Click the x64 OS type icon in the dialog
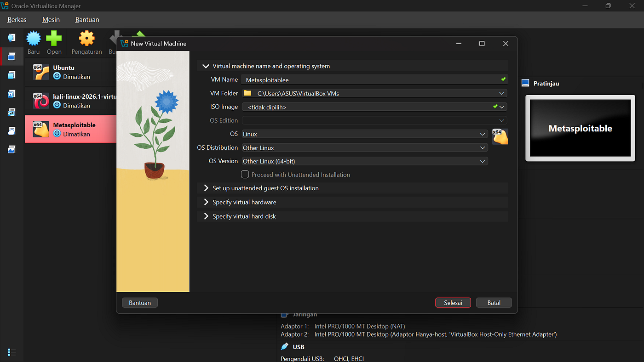Screen dimensions: 644x362 click(x=500, y=136)
